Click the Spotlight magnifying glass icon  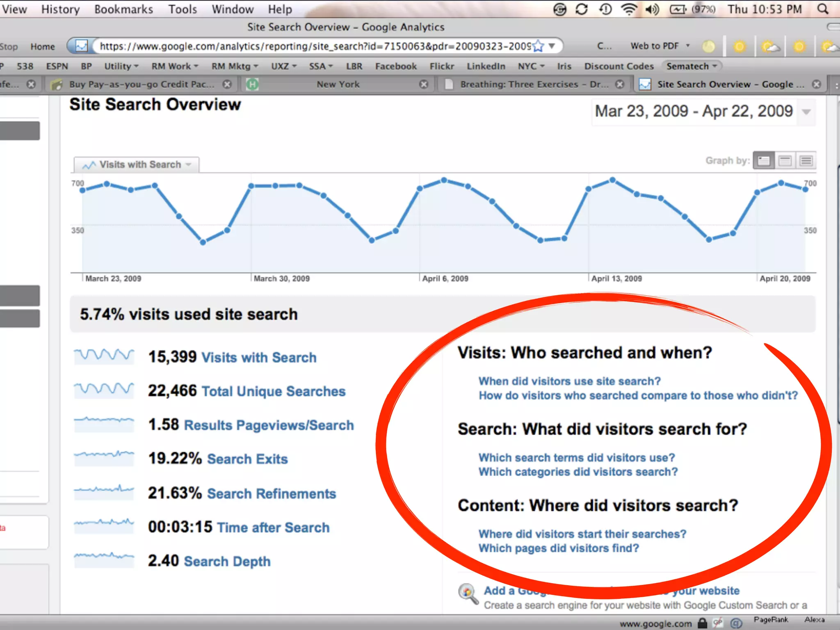[x=822, y=9]
